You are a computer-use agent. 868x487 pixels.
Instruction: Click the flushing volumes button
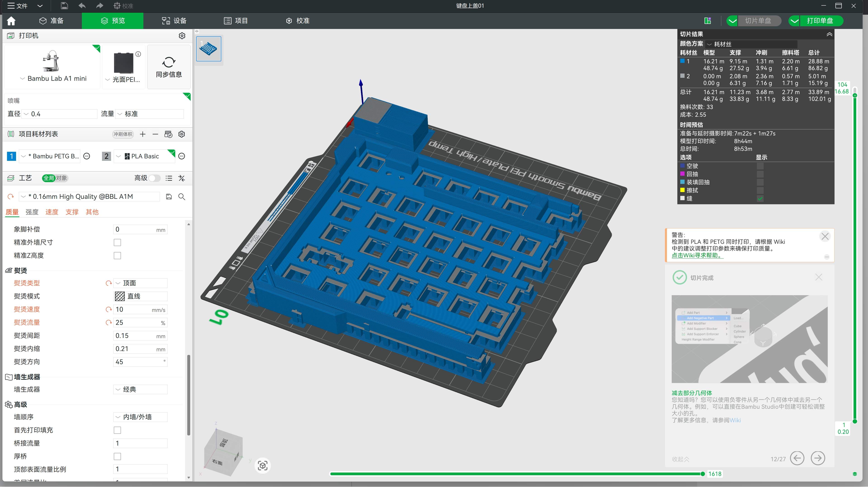coord(123,134)
